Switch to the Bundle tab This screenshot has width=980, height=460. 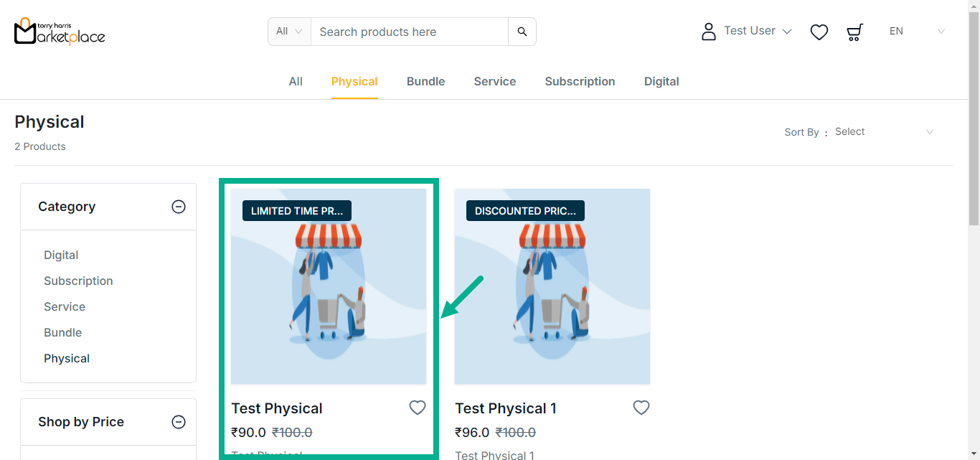(x=425, y=82)
